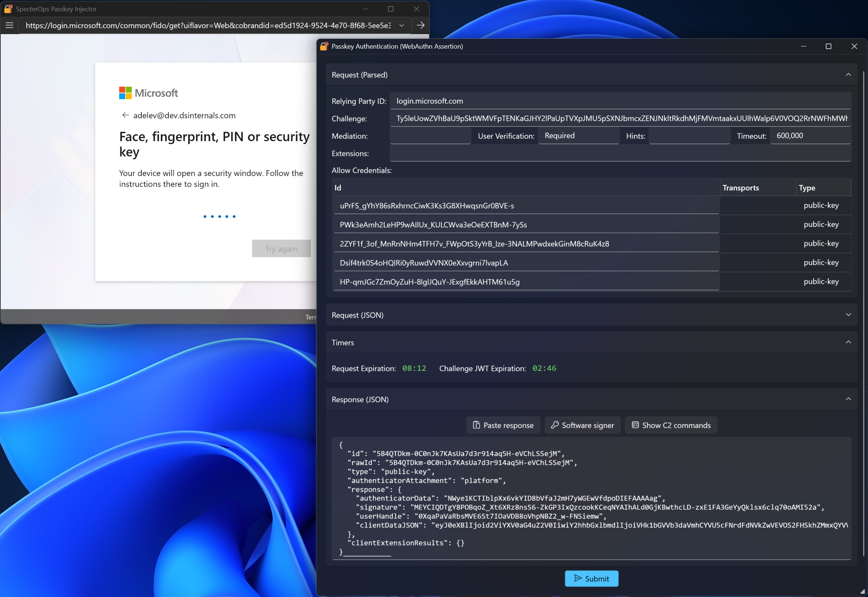Select credential id starting with PWk3eAmh2LeHP9
868x597 pixels.
click(x=526, y=225)
